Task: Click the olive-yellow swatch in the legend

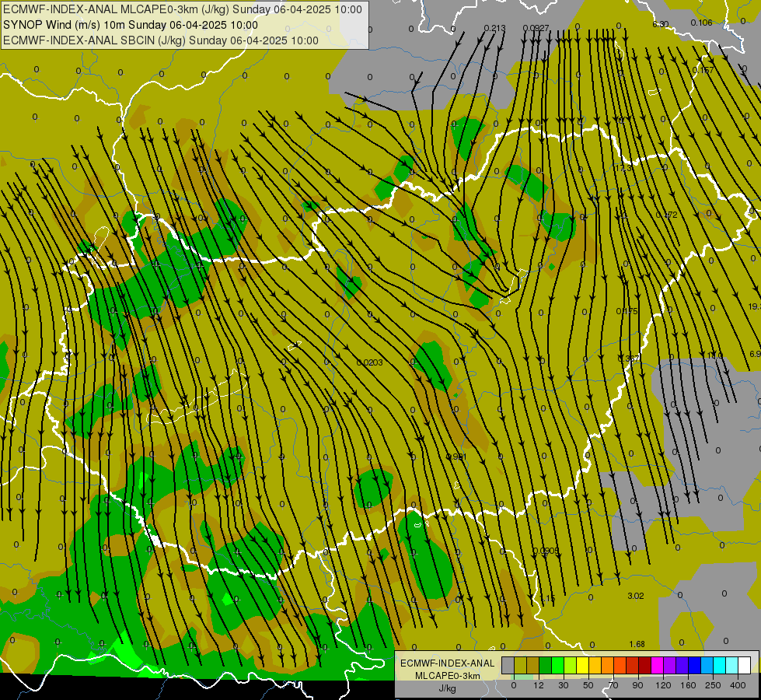Action: pyautogui.click(x=520, y=665)
